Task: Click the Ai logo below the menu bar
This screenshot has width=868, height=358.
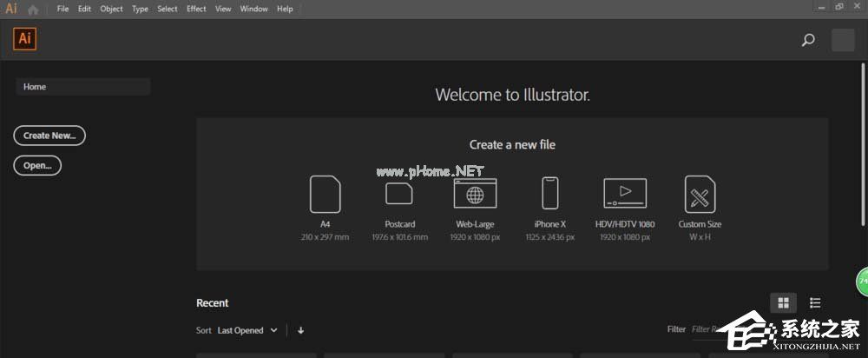Action: pos(24,39)
